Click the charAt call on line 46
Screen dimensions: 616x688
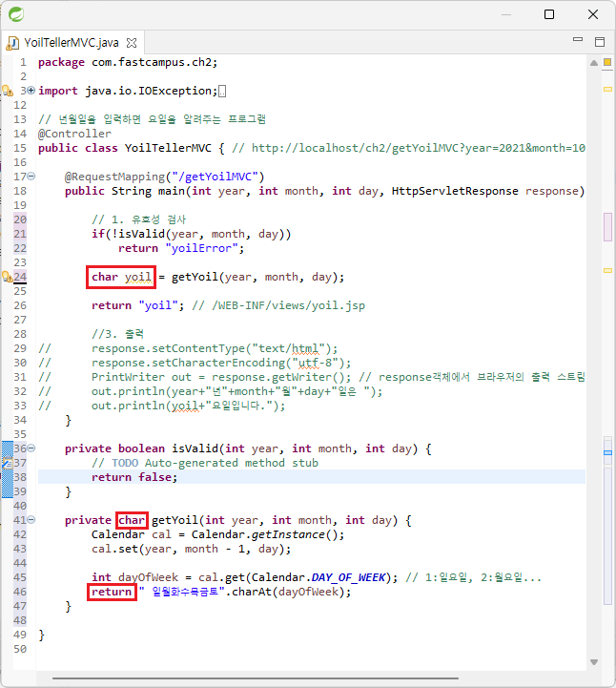292,592
